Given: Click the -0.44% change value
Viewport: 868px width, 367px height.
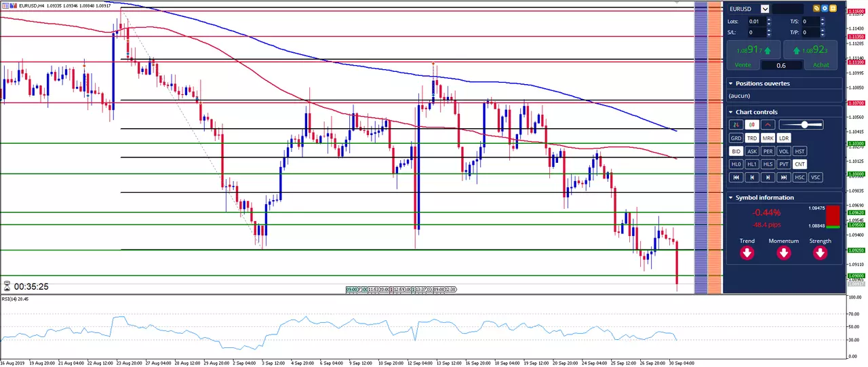Looking at the screenshot, I should pos(766,212).
